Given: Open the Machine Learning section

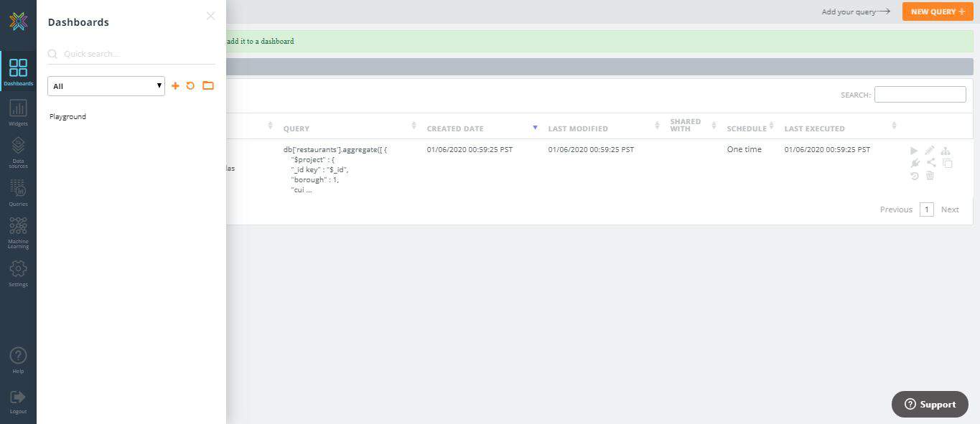Looking at the screenshot, I should (18, 231).
